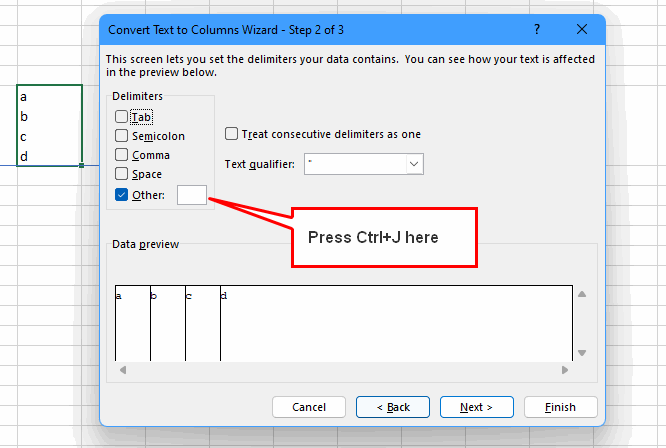Screen dimensions: 666x448
Task: Click Finish to complete the wizard
Action: 561,407
